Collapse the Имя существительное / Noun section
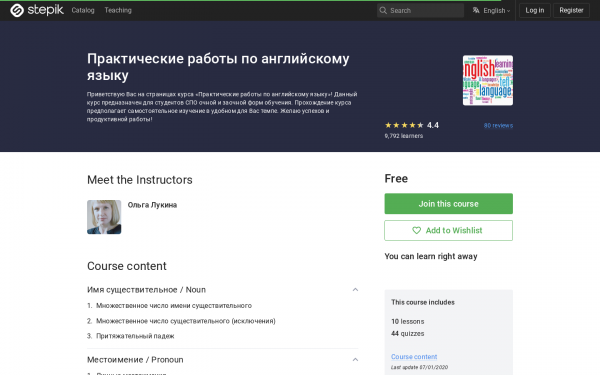 point(355,290)
